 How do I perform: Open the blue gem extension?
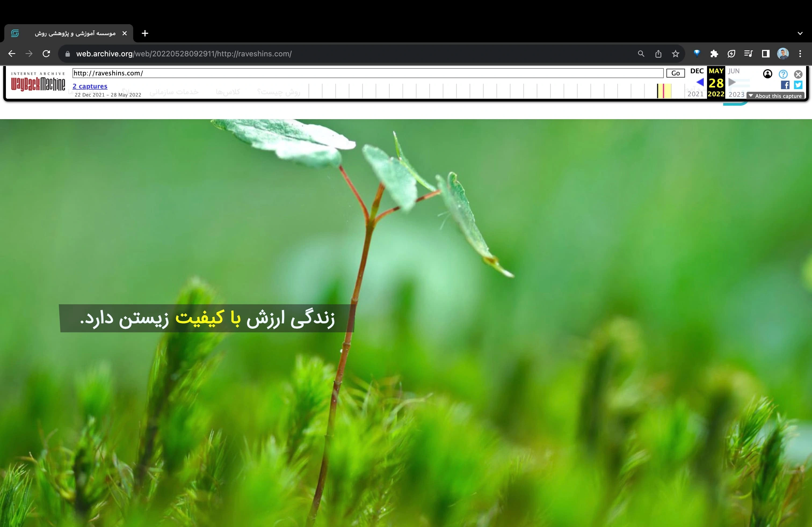point(697,53)
